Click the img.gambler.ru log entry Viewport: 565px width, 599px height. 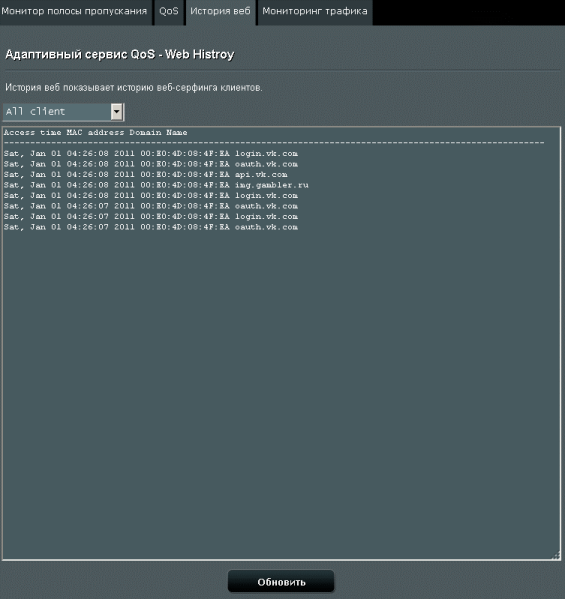click(x=156, y=185)
